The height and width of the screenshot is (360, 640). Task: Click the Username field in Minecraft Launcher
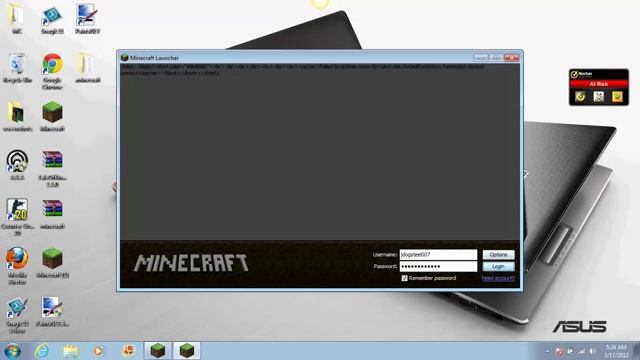click(x=438, y=255)
